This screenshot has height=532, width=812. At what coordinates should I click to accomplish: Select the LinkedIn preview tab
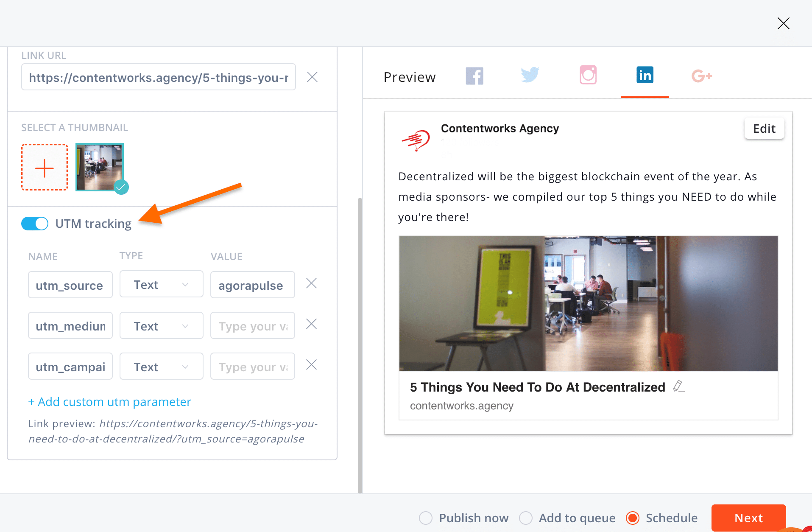pyautogui.click(x=645, y=75)
